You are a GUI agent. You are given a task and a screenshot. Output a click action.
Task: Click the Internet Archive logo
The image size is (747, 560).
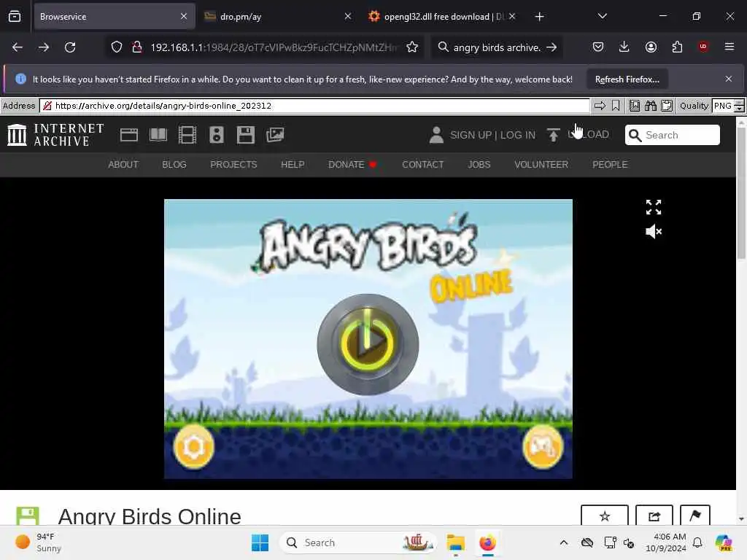pyautogui.click(x=55, y=135)
